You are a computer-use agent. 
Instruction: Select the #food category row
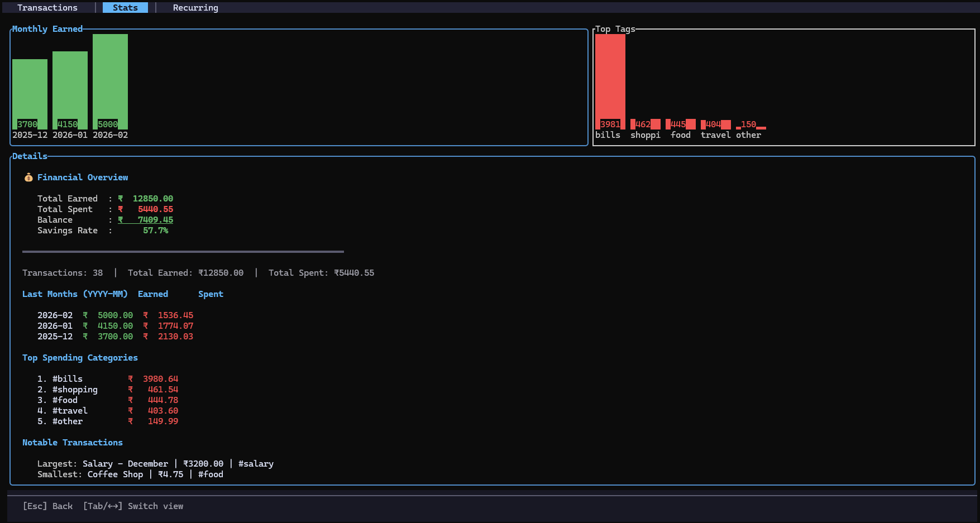[x=108, y=400]
